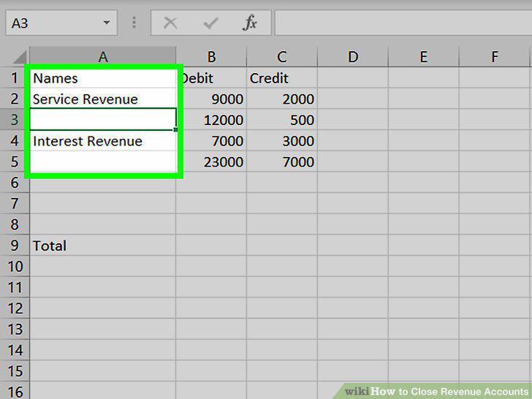Image resolution: width=532 pixels, height=399 pixels.
Task: Select column B header
Action: tap(211, 57)
